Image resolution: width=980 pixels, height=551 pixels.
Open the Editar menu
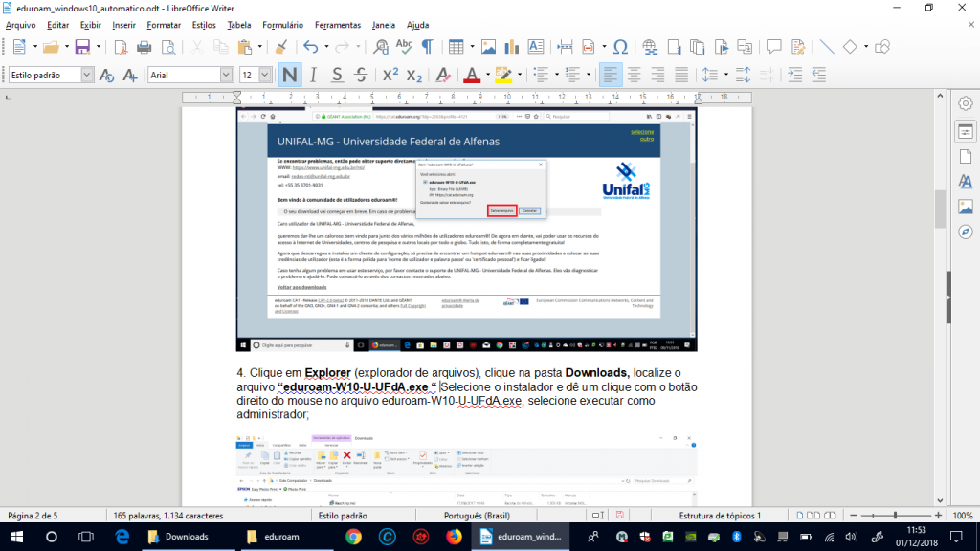[x=58, y=25]
